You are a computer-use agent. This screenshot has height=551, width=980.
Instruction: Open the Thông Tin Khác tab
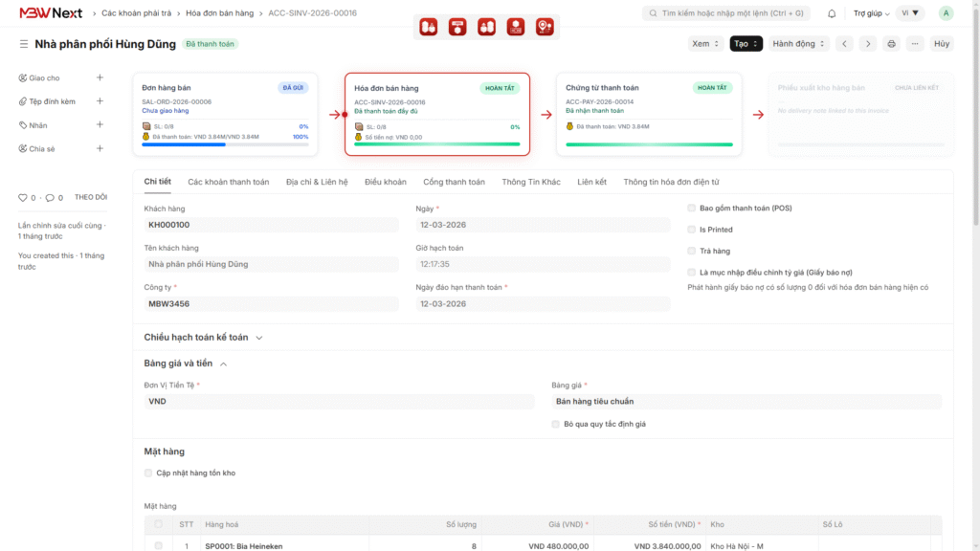pos(530,182)
